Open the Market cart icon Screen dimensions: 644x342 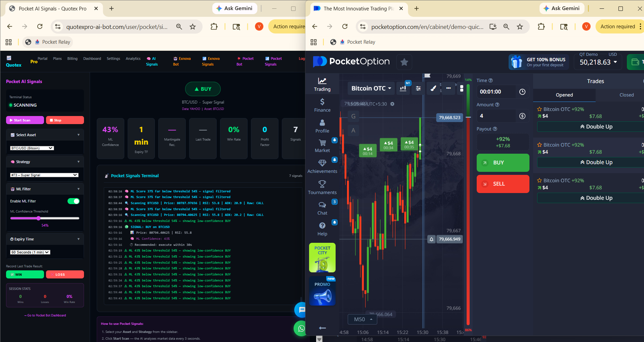click(x=322, y=146)
